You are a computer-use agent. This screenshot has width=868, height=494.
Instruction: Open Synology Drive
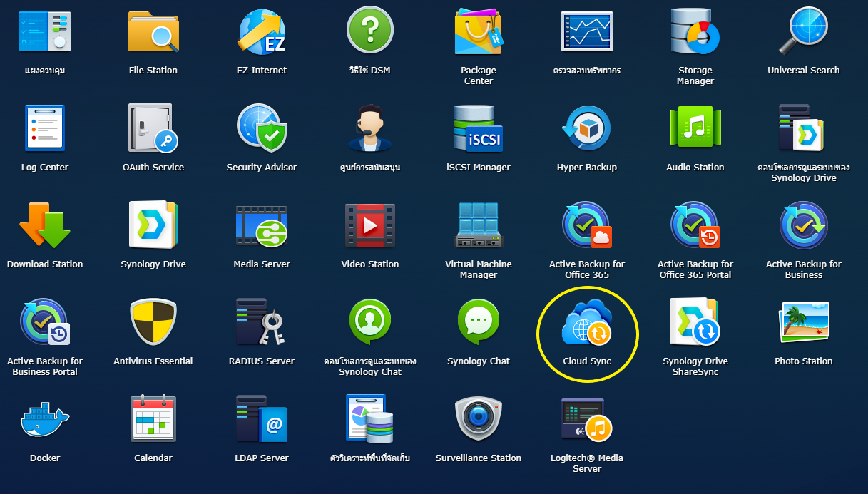(x=153, y=225)
